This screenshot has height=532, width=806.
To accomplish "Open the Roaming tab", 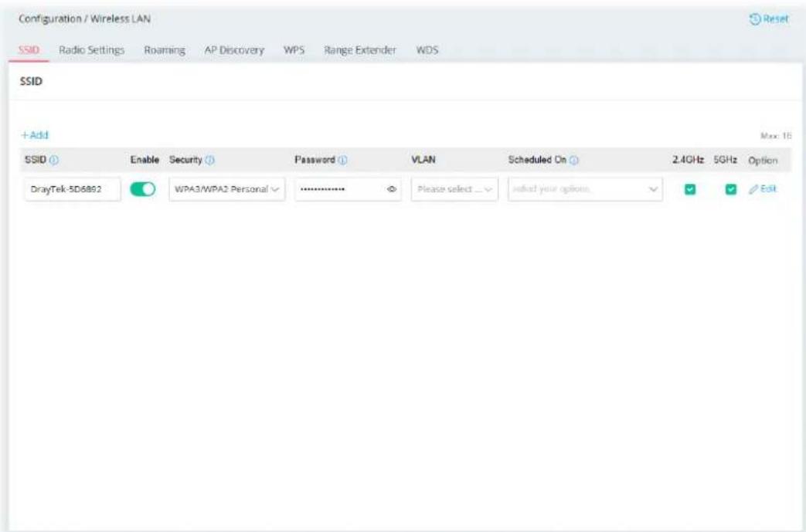I will (x=165, y=50).
